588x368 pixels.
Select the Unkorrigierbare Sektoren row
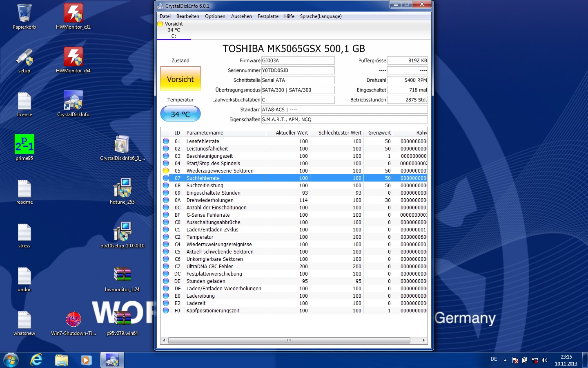pyautogui.click(x=294, y=259)
